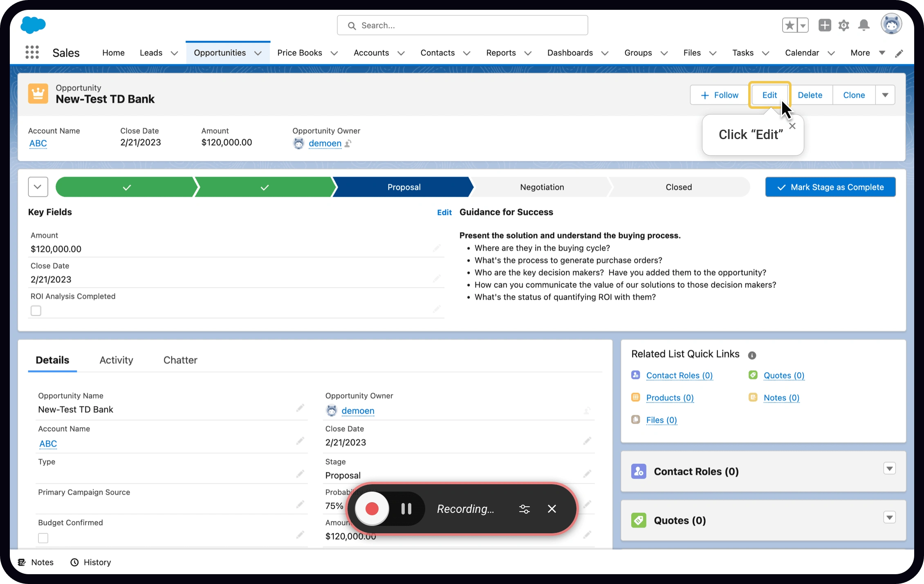Screen dimensions: 924x584
Task: Toggle ROI Analysis Completed checkbox
Action: click(x=36, y=311)
